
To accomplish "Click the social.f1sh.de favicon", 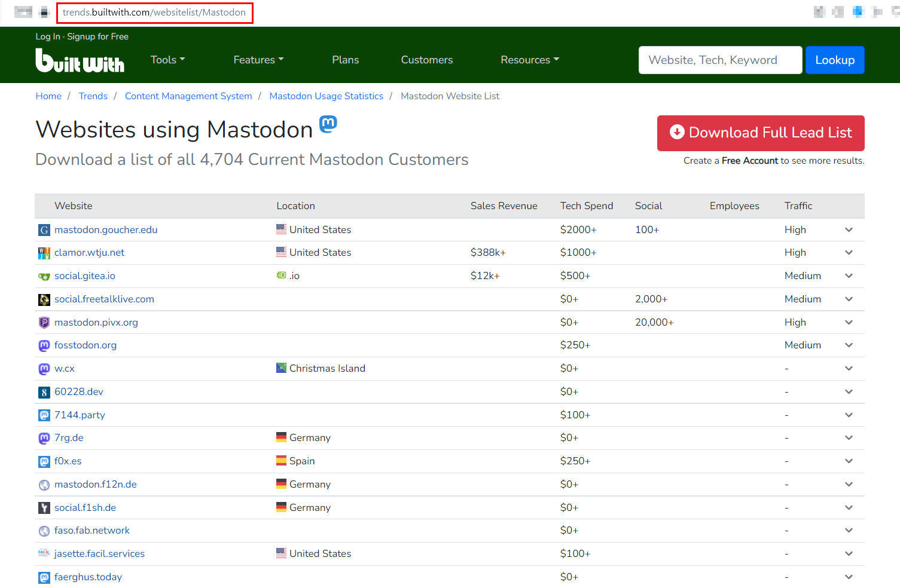I will [44, 508].
